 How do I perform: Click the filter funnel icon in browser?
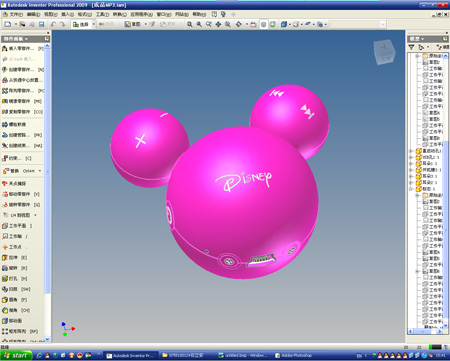click(412, 47)
